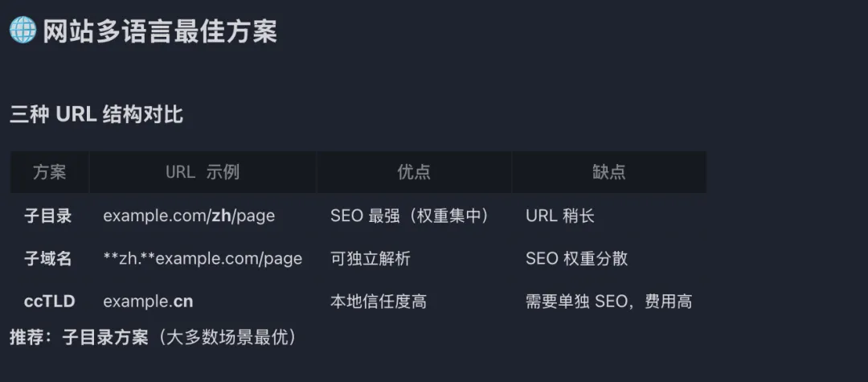Click the example.cn URL
The image size is (868, 382).
click(x=148, y=302)
